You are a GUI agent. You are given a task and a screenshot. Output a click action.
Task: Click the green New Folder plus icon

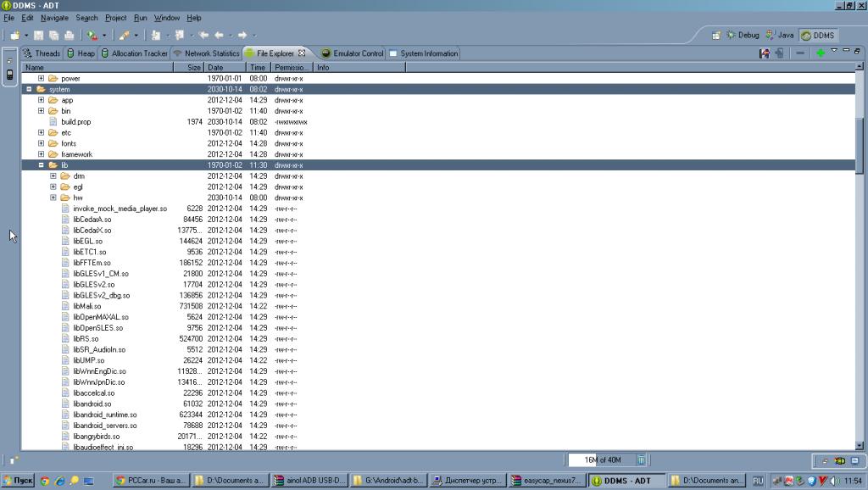[820, 53]
